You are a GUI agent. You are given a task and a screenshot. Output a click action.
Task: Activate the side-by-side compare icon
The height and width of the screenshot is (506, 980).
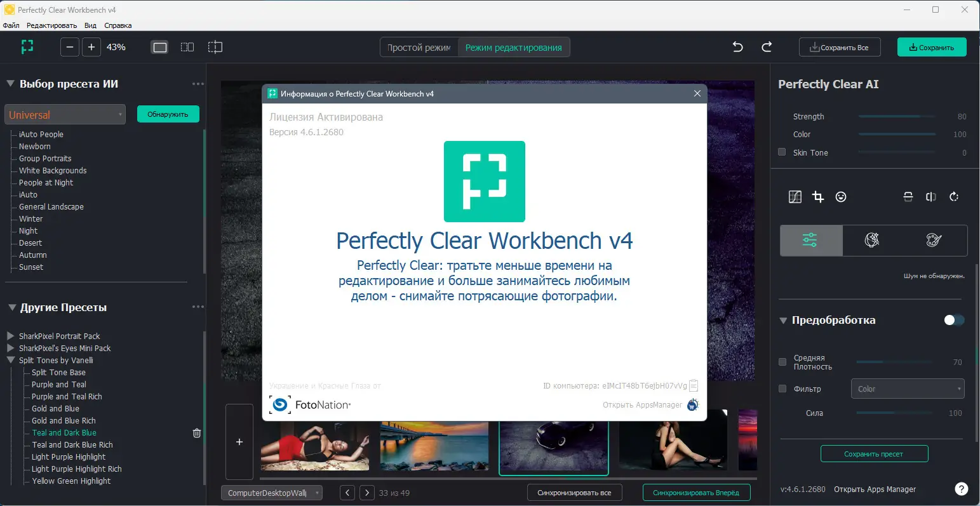tap(931, 197)
